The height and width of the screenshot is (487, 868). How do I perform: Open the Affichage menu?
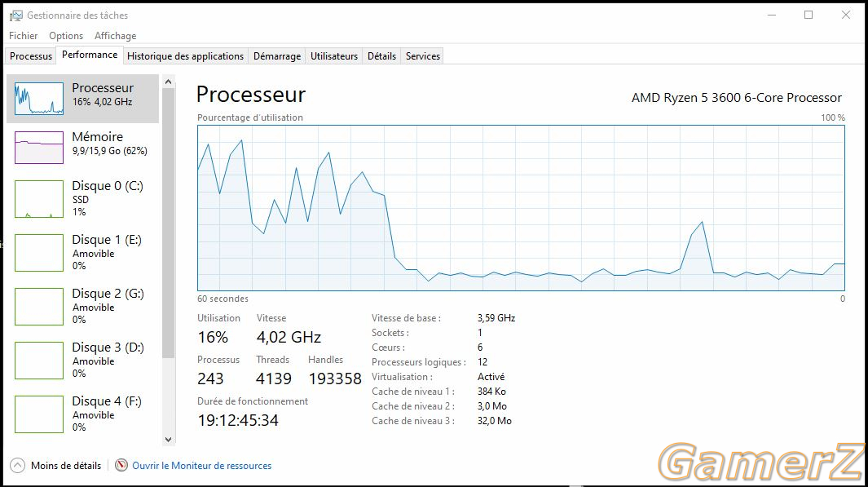coord(115,35)
